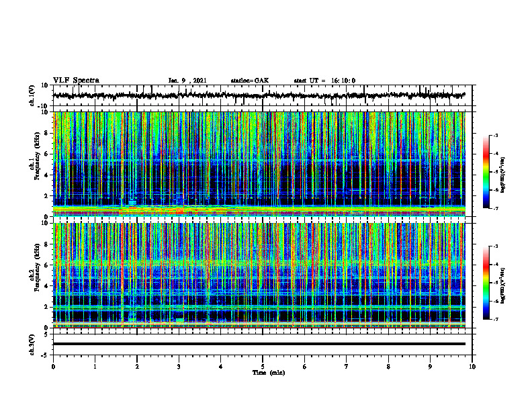Screen dimensions: 532x411
Task: Click time axis tick label "3"
Action: click(x=179, y=367)
